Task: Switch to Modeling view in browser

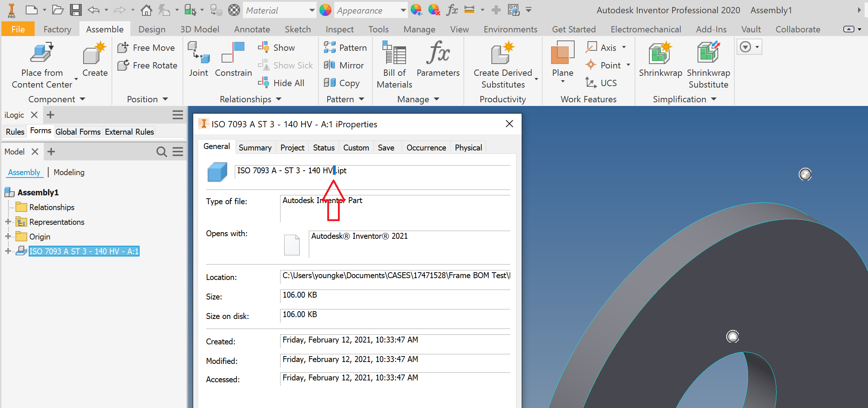Action: coord(69,172)
